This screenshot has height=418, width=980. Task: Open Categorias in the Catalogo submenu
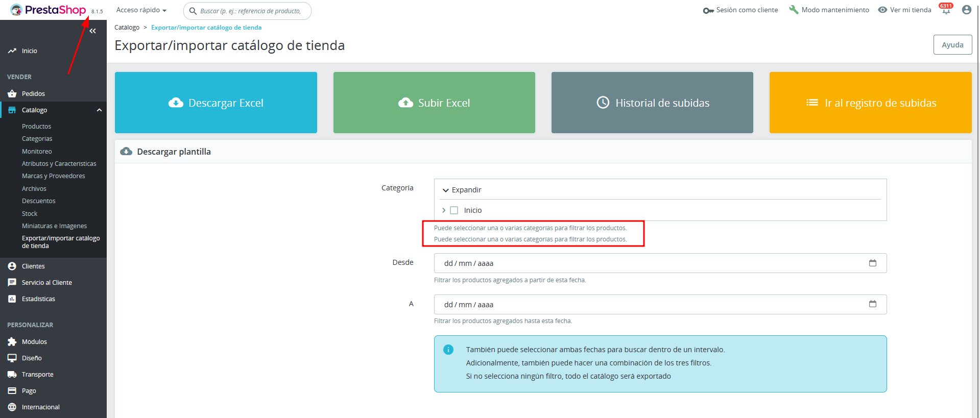[x=37, y=139]
